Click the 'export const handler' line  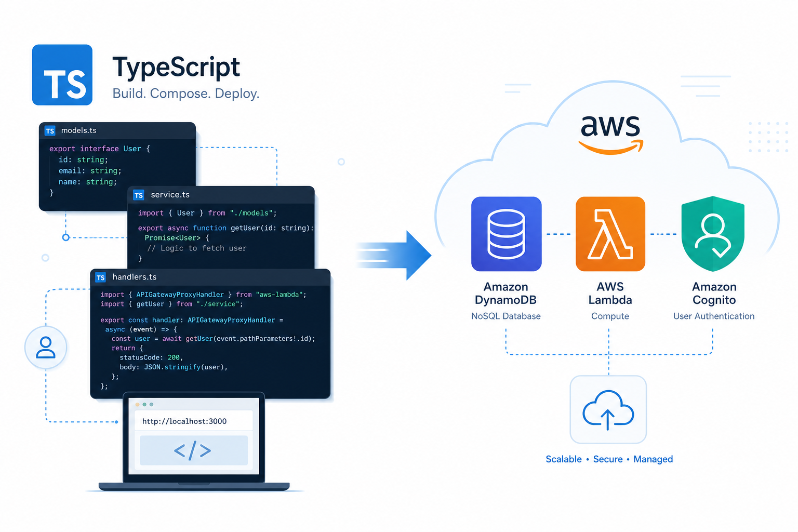pyautogui.click(x=192, y=320)
